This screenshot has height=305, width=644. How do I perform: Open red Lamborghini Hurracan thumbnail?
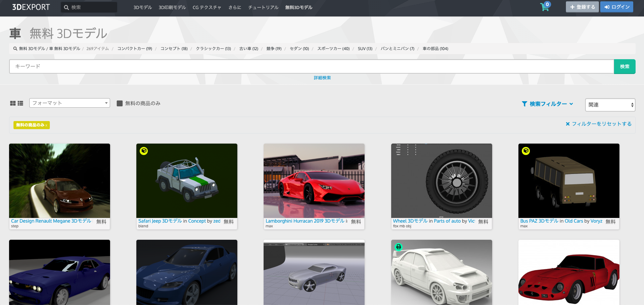click(x=314, y=181)
